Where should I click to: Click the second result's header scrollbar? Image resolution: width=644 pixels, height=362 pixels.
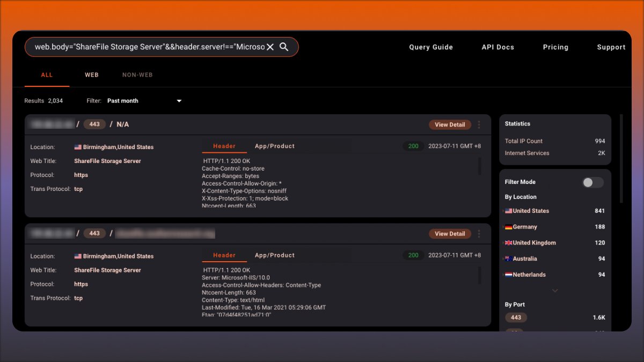pos(480,276)
